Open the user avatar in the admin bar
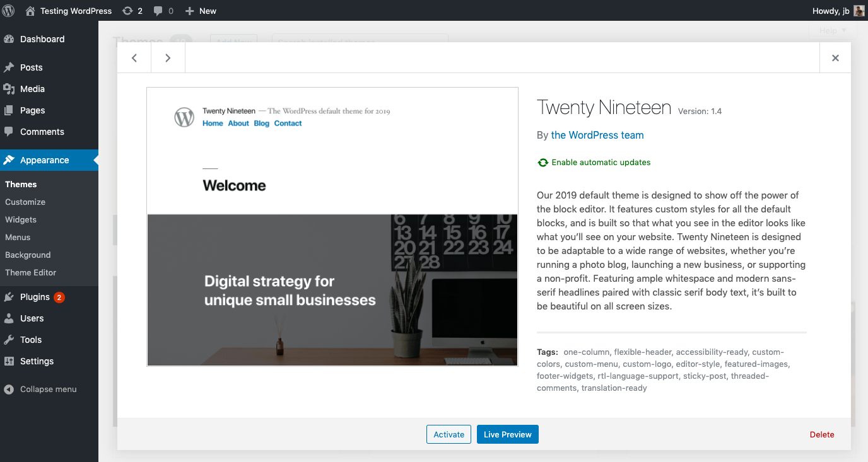The image size is (868, 462). click(x=859, y=11)
